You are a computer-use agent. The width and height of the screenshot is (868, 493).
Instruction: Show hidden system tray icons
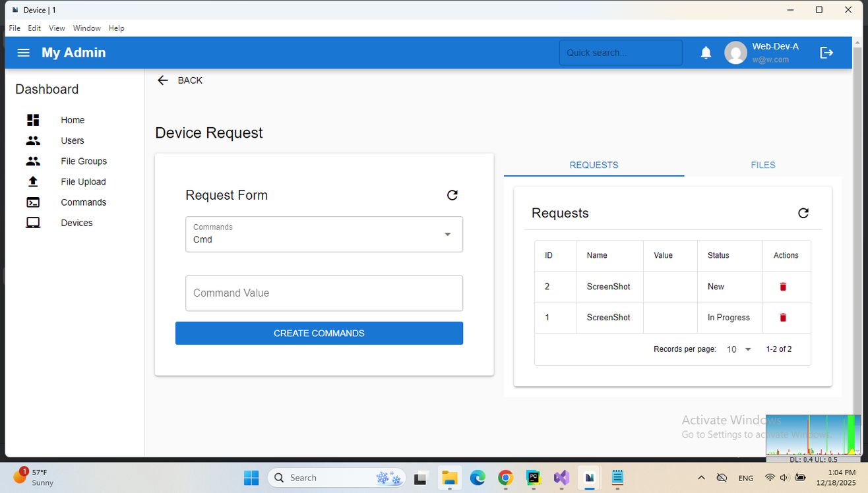tap(701, 478)
